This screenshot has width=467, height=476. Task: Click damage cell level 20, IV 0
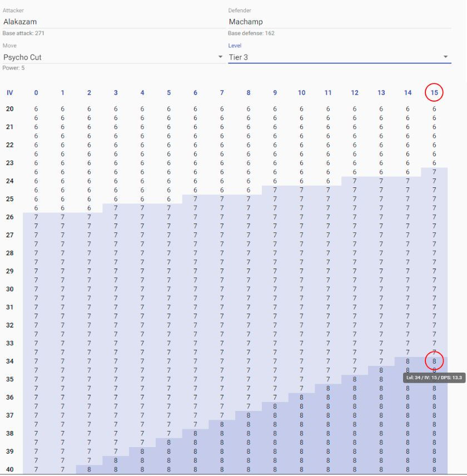[36, 109]
